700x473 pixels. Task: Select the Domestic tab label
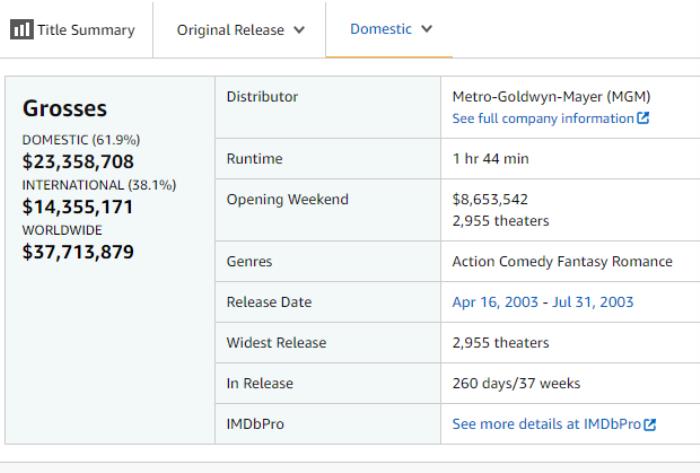(380, 29)
